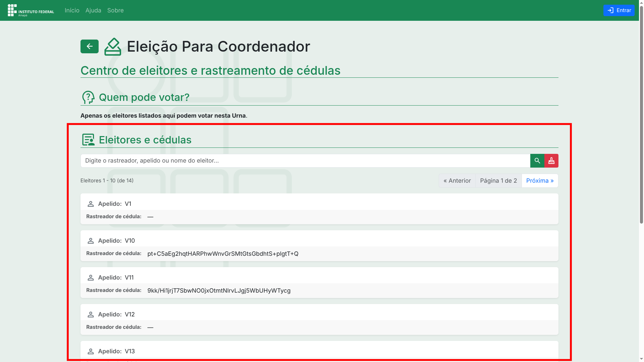
Task: Click the person icon next to V12
Action: pos(91,314)
